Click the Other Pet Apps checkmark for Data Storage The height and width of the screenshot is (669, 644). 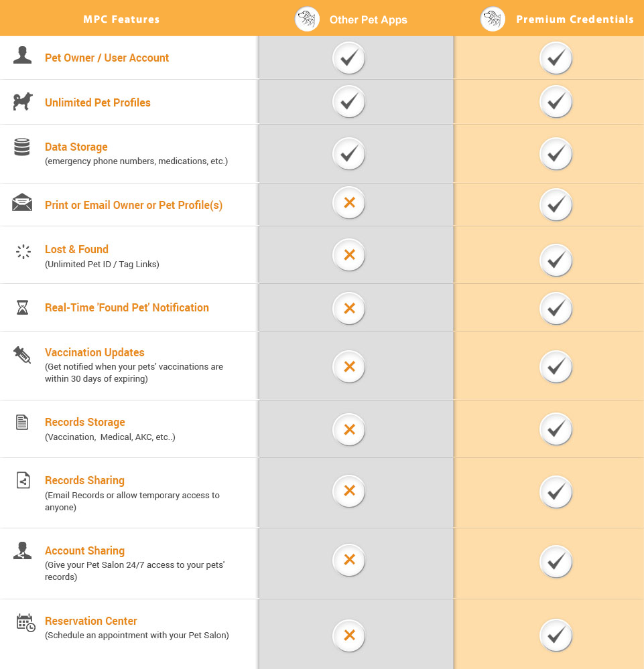pyautogui.click(x=348, y=154)
